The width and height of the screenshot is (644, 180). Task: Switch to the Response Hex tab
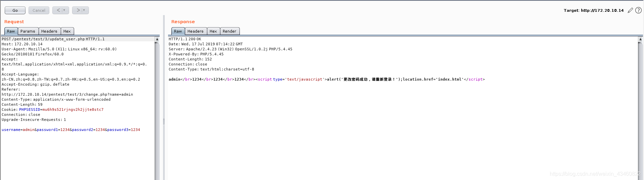(x=213, y=31)
